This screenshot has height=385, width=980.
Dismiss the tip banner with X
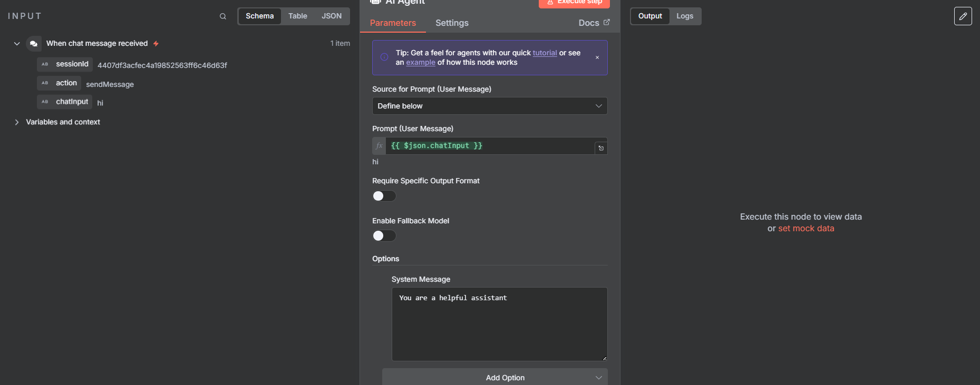pos(597,57)
